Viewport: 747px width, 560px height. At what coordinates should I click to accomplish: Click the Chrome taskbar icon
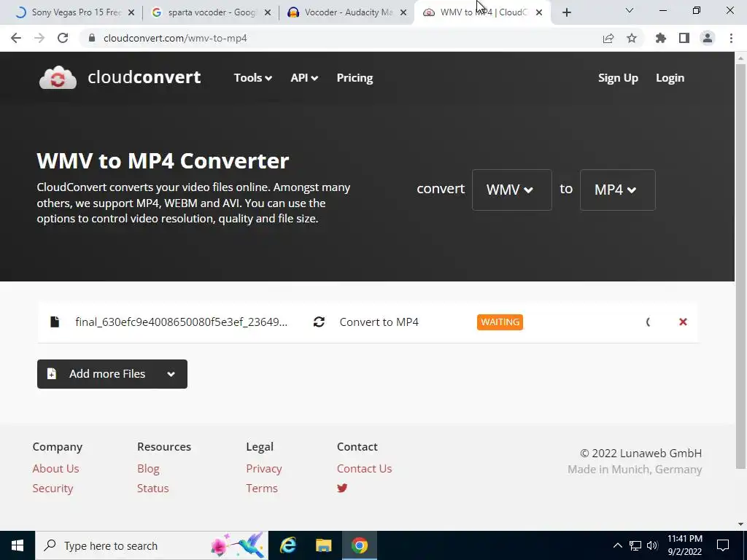(359, 545)
